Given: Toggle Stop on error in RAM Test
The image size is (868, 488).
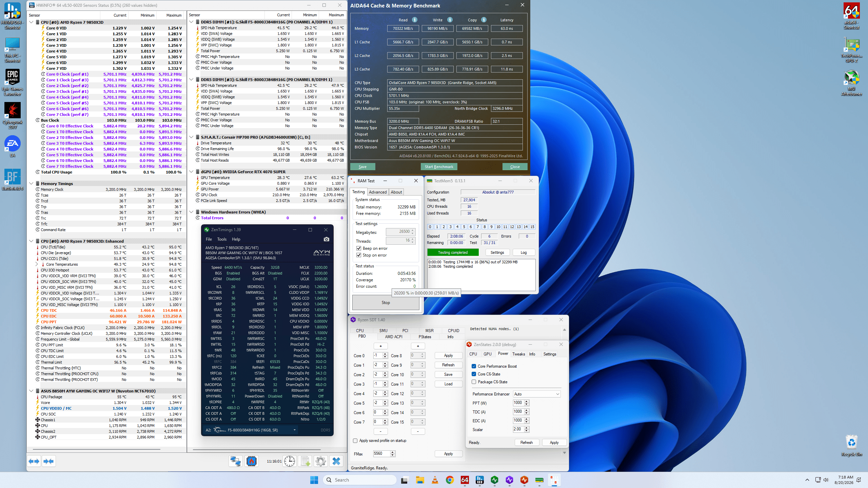Looking at the screenshot, I should coord(359,255).
